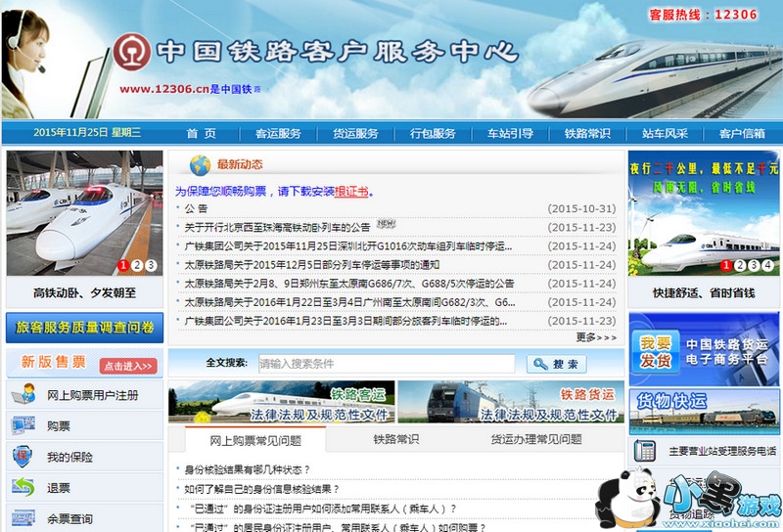Switch left carousel to slide 3

tap(151, 265)
